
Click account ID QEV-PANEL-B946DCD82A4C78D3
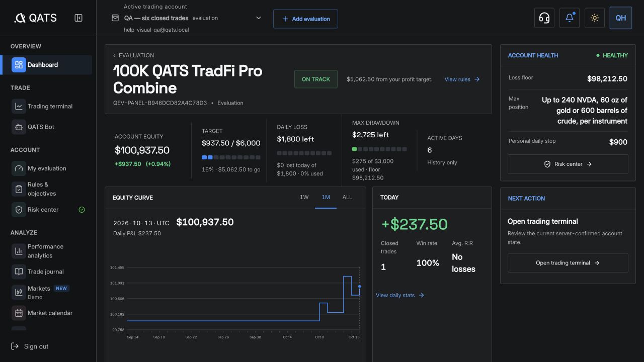click(x=160, y=103)
